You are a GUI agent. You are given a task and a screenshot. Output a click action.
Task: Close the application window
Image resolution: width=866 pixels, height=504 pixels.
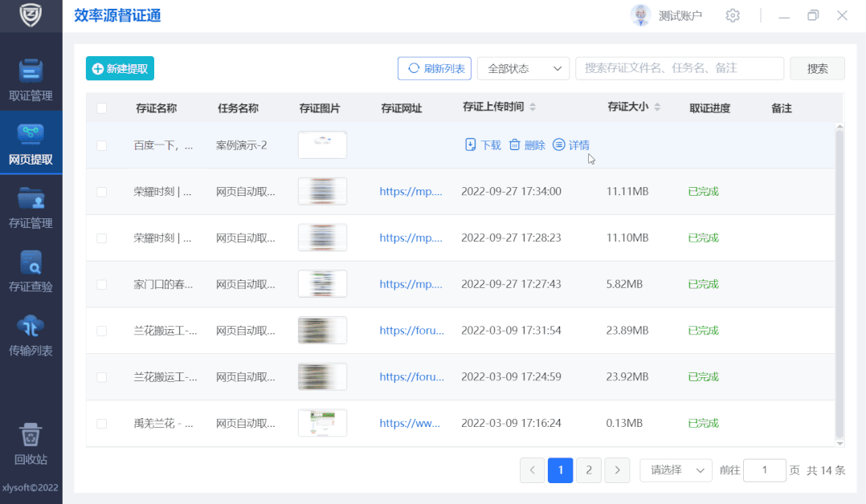(x=842, y=15)
